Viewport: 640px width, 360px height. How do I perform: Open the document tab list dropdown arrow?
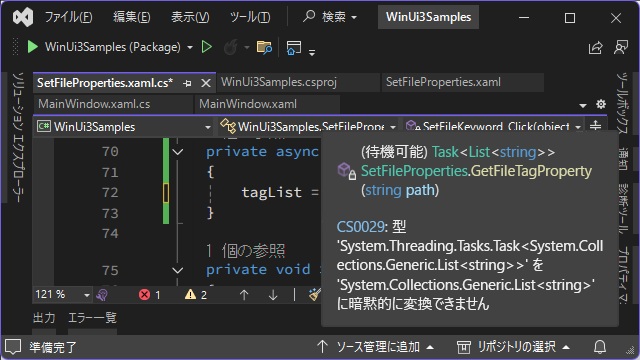[x=583, y=105]
